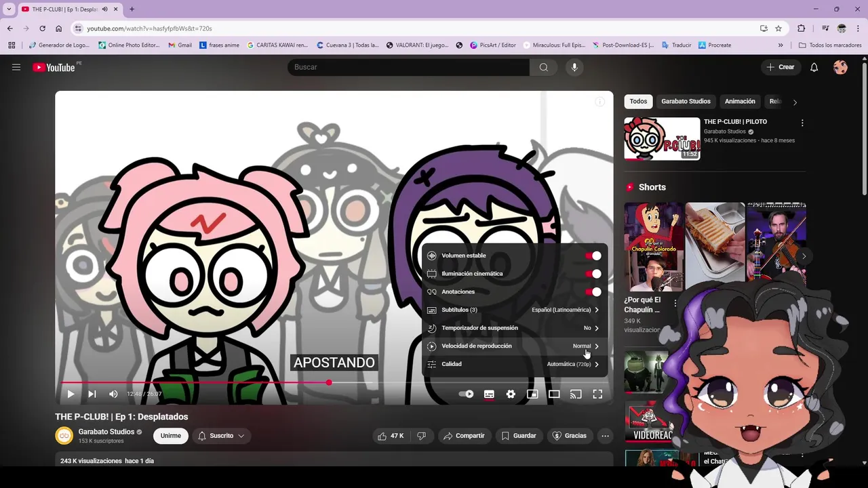Click the Gracias button
868x488 pixels.
pyautogui.click(x=570, y=436)
